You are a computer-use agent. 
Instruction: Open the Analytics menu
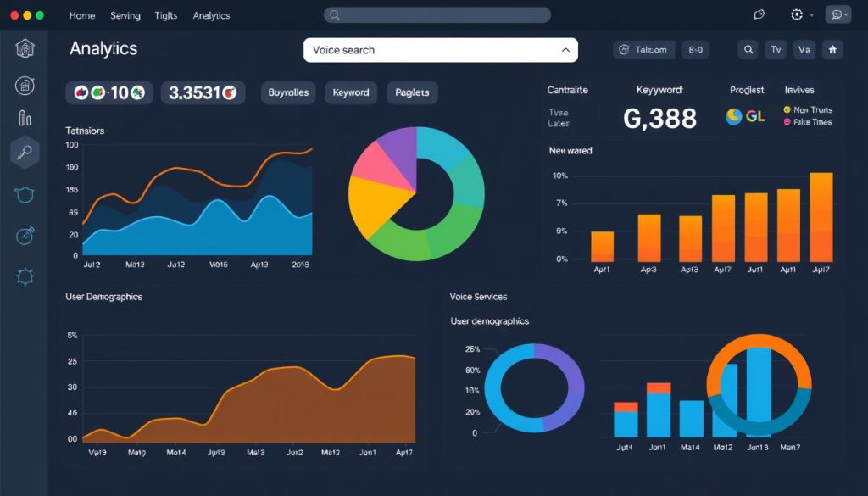211,15
